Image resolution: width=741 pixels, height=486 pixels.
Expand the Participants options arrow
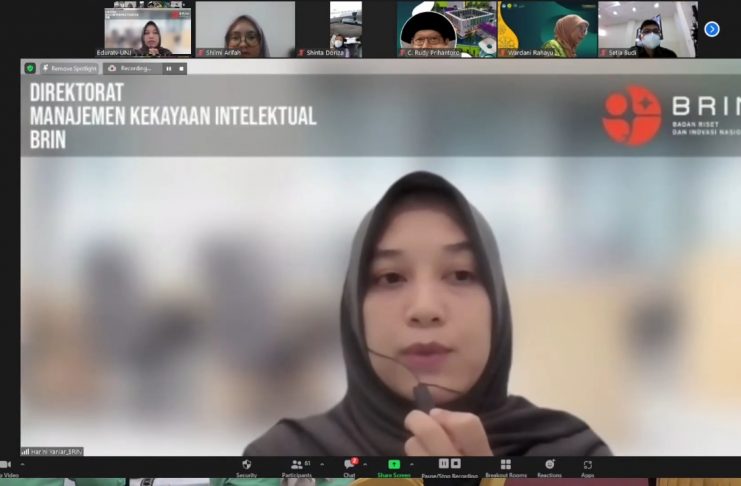click(x=322, y=465)
